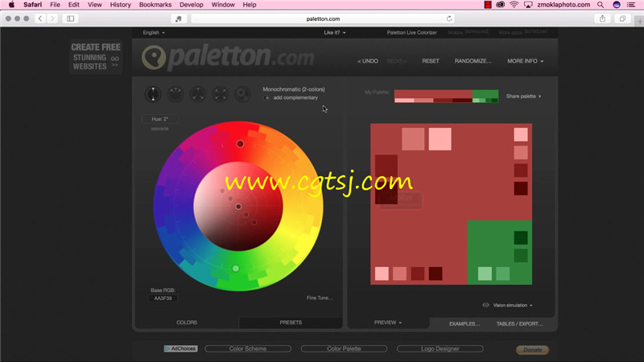The image size is (644, 362).
Task: Select the tetrad color scheme icon
Action: coord(220,94)
